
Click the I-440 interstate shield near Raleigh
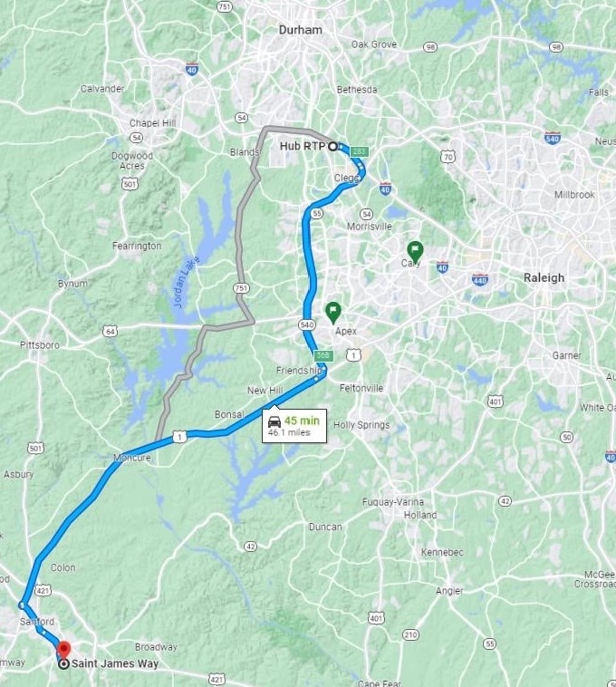(480, 279)
